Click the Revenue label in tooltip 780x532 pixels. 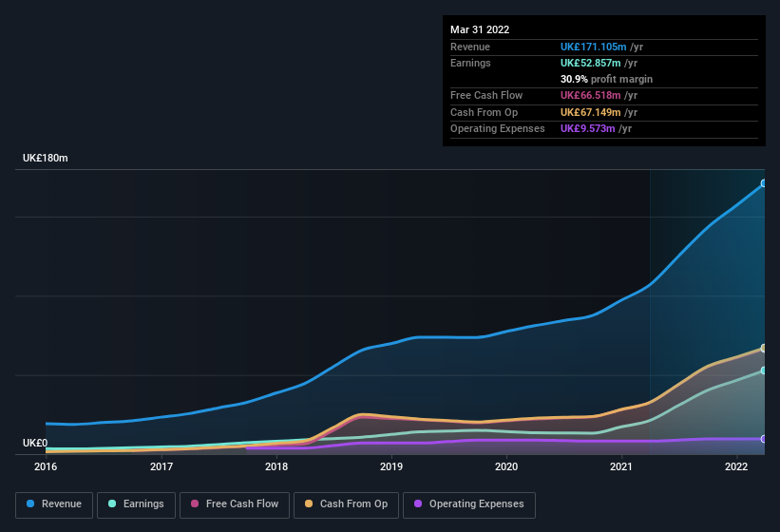470,47
